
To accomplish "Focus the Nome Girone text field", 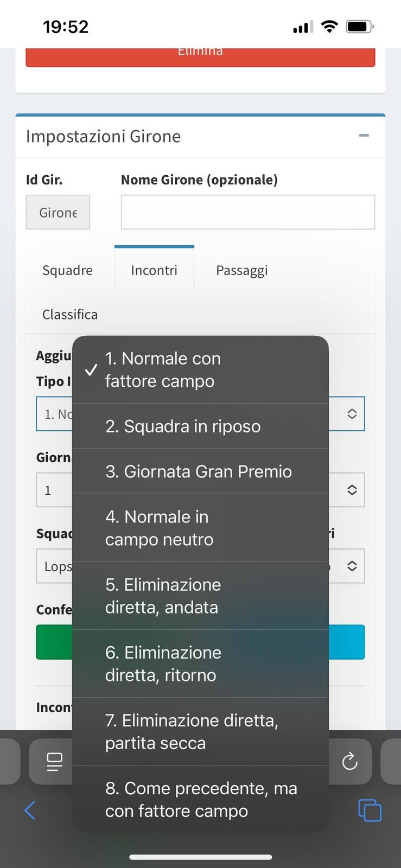I will 247,212.
